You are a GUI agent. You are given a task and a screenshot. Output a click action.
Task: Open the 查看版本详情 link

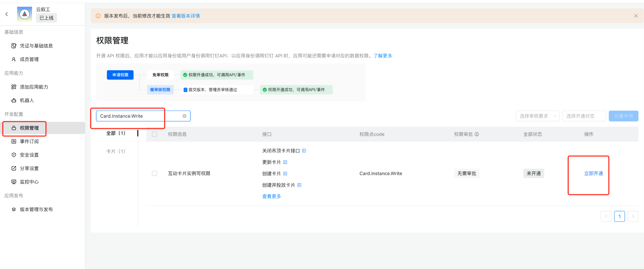click(185, 16)
